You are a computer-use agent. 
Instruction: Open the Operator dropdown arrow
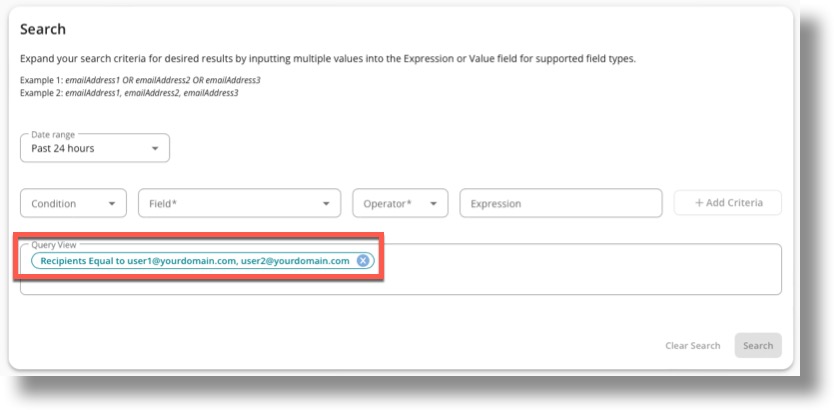[433, 204]
